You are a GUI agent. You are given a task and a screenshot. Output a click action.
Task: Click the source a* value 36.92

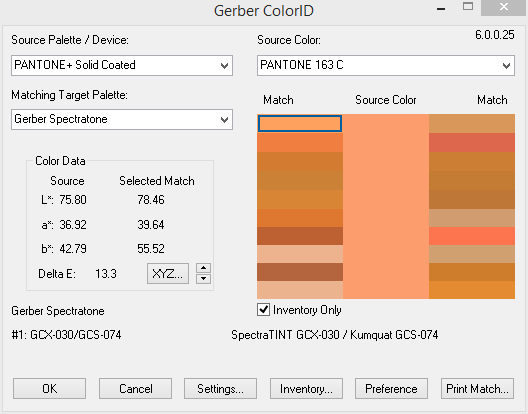pyautogui.click(x=73, y=224)
